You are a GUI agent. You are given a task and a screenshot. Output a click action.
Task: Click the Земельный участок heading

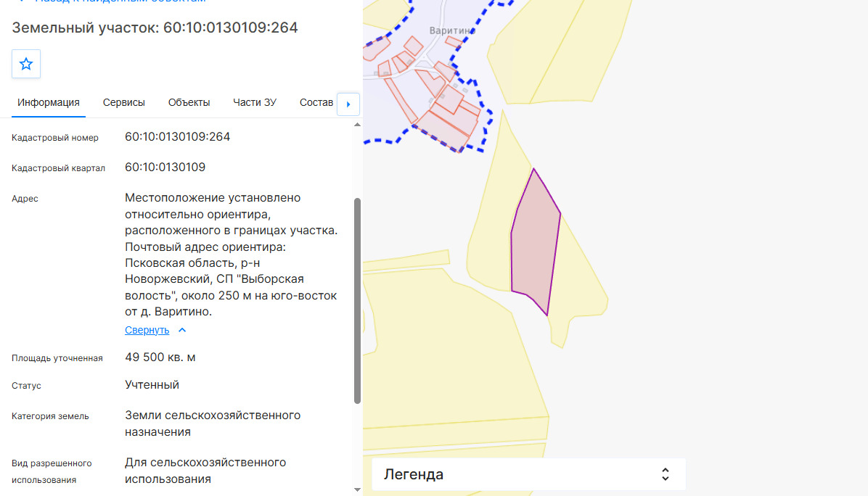point(155,28)
